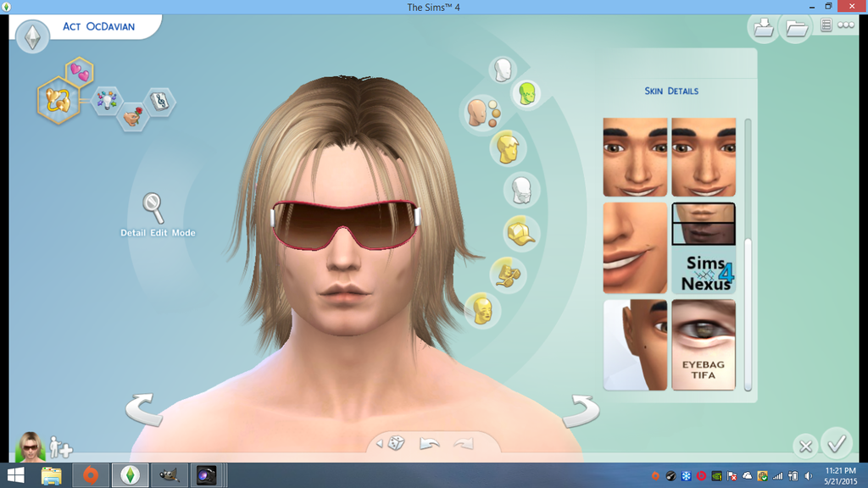Save household to library tray icon
The image size is (868, 488).
pos(764,27)
